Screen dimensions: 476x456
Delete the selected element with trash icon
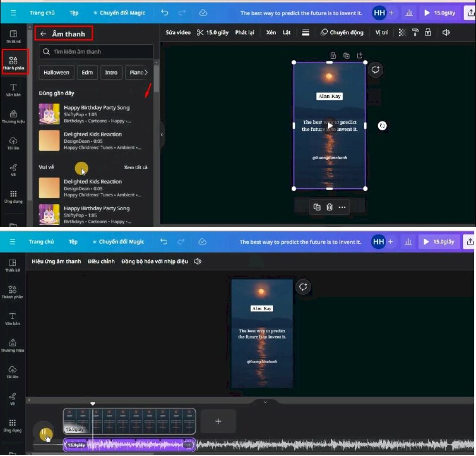330,207
